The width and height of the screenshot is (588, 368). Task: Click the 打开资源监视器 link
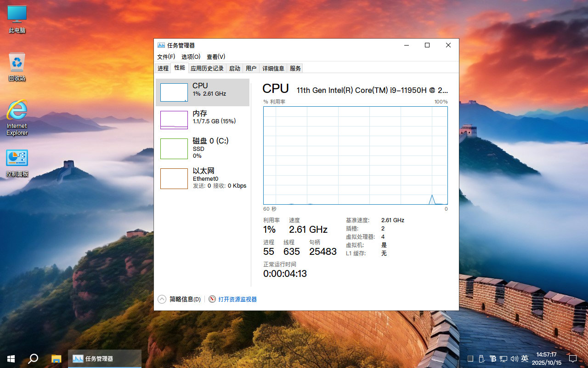pyautogui.click(x=237, y=299)
